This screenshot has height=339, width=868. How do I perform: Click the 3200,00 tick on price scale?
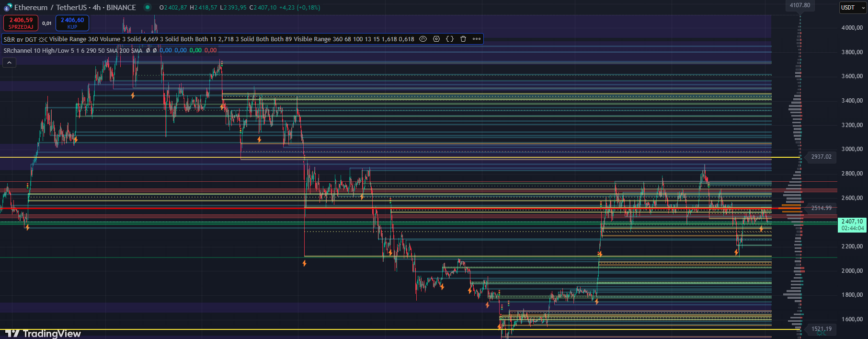[852, 125]
